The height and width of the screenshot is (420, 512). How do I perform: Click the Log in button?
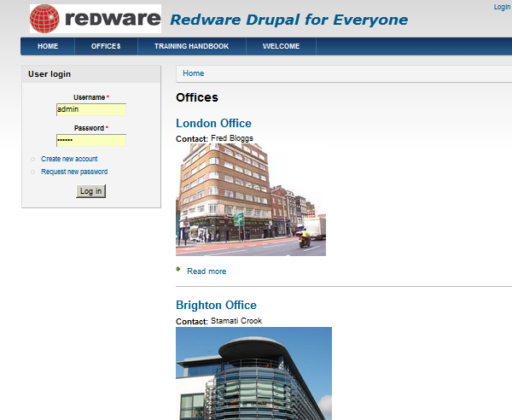coord(90,191)
